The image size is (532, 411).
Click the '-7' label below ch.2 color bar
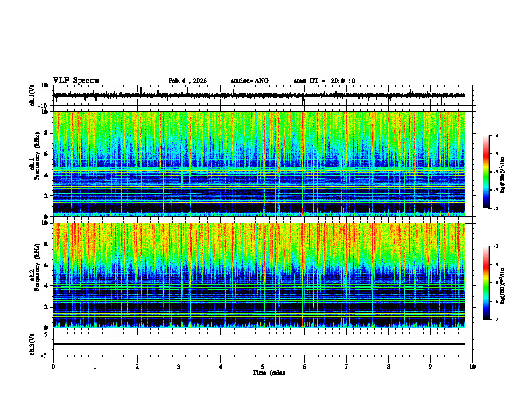click(x=496, y=320)
